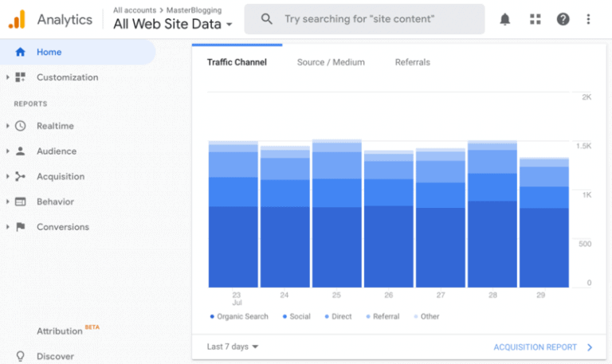
Task: Open the Google apps grid icon
Action: click(x=535, y=19)
